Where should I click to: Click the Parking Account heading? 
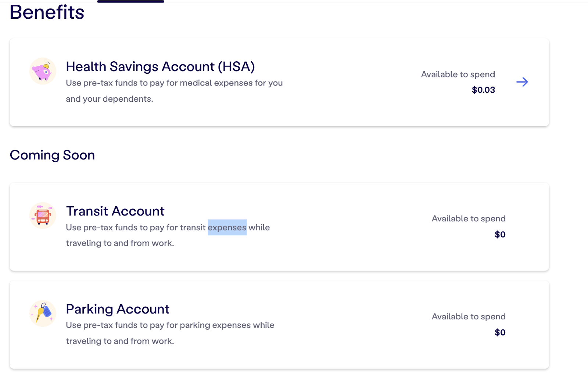click(118, 309)
